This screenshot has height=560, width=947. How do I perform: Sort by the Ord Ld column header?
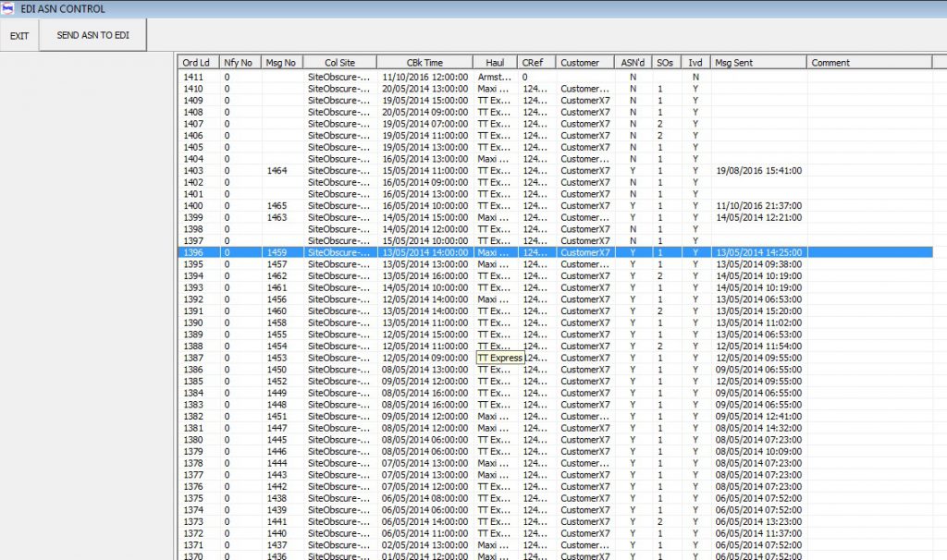tap(196, 63)
